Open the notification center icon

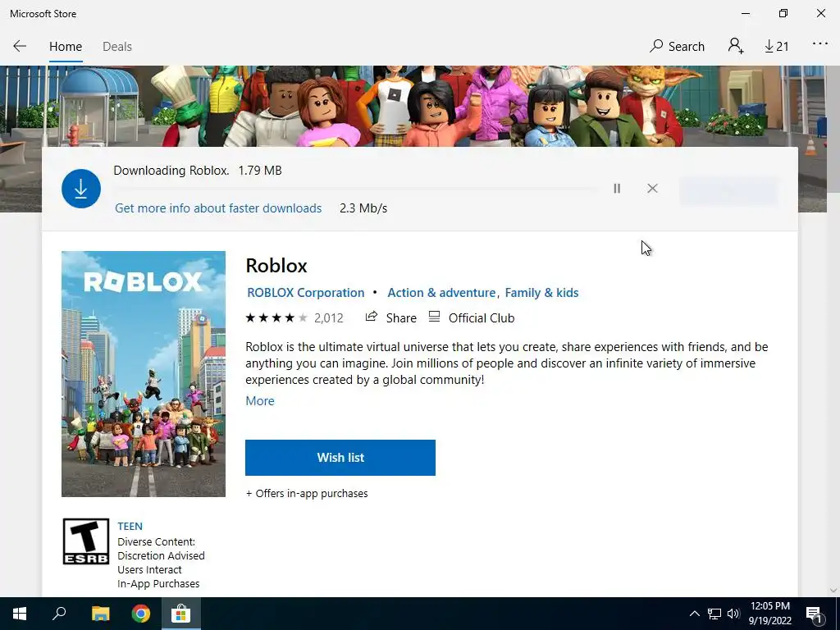point(815,614)
